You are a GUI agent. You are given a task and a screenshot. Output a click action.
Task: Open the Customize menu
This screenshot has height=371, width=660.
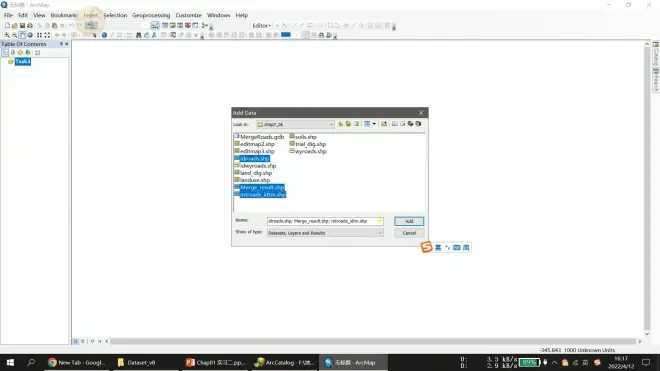tap(189, 15)
